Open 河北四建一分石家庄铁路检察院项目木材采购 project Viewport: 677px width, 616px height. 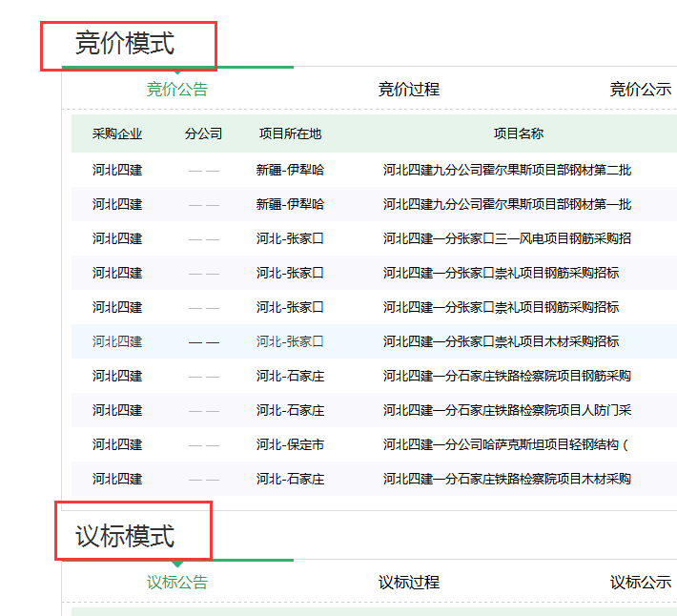(x=507, y=479)
